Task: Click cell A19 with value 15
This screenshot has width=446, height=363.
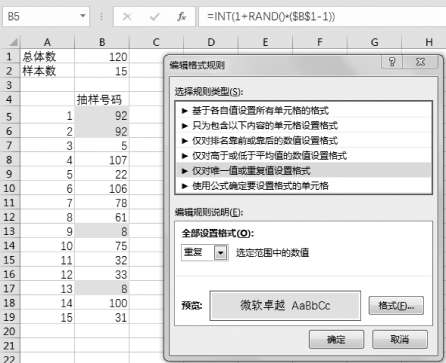Action: coord(47,317)
